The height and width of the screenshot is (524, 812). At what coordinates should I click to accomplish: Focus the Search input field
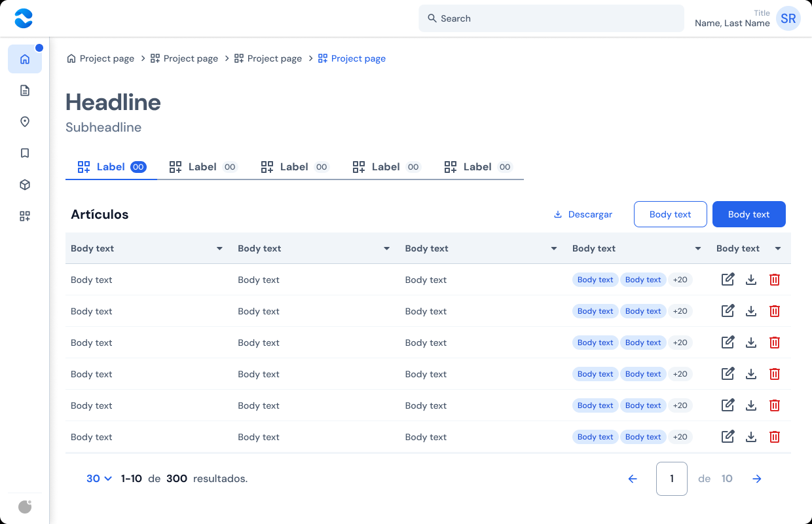[x=551, y=18]
